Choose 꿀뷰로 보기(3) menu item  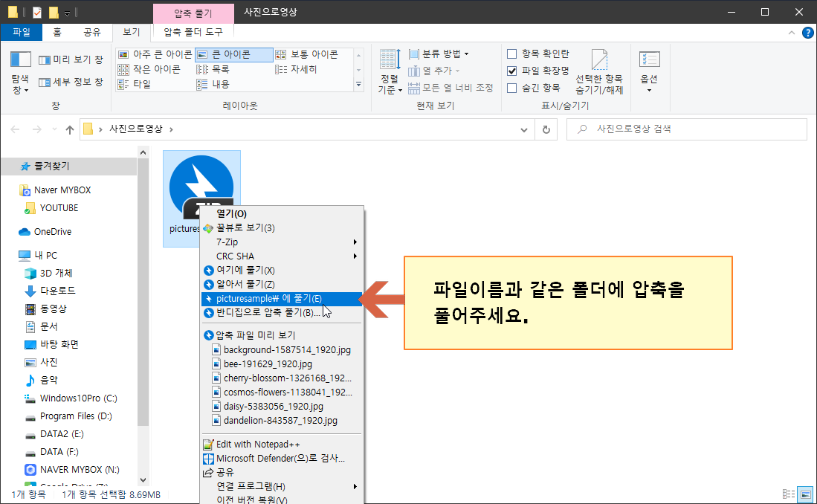[x=281, y=228]
